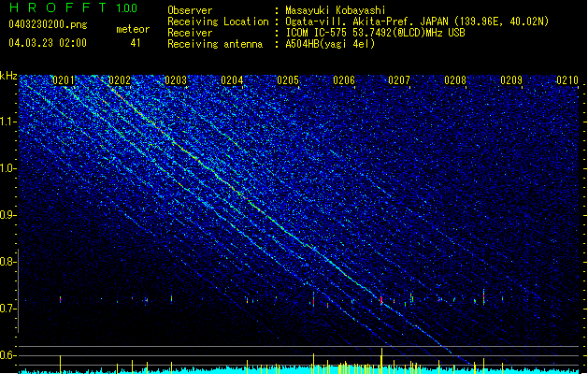Click the HROFFT 1.0.0 title text
The image size is (588, 374).
pos(73,7)
